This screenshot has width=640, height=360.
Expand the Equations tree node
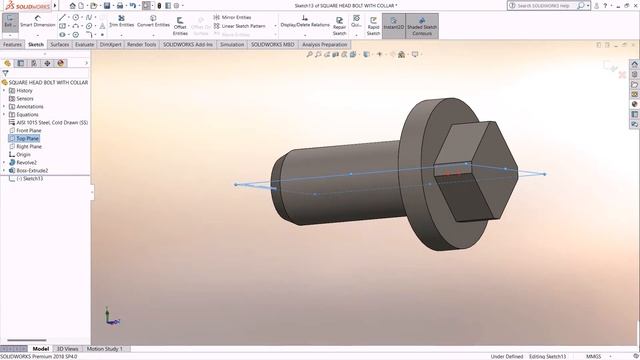(x=4, y=115)
